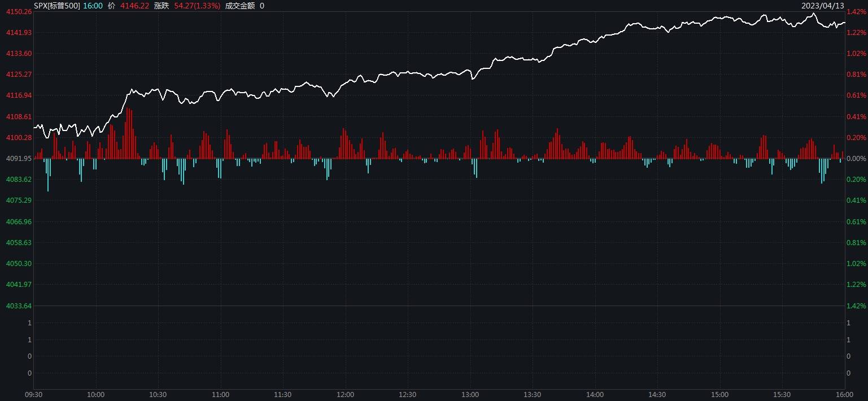Select the 4116.94 price axis label
This screenshot has height=401, width=868.
19,95
